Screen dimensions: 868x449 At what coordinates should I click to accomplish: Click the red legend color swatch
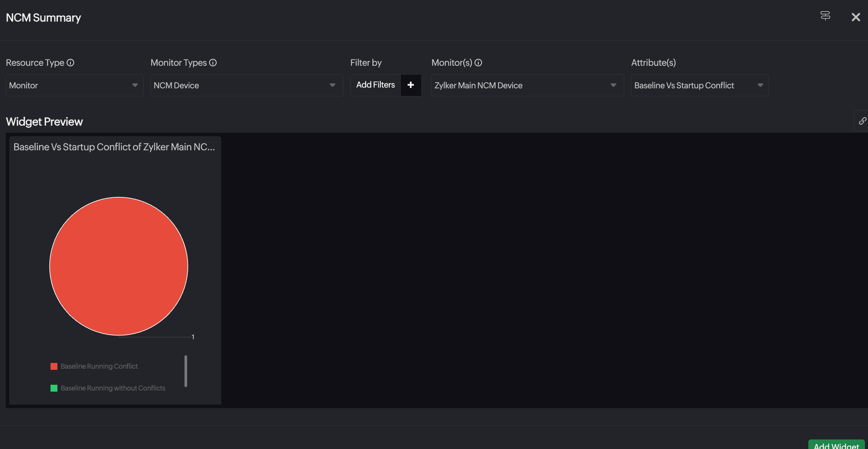[x=54, y=366]
